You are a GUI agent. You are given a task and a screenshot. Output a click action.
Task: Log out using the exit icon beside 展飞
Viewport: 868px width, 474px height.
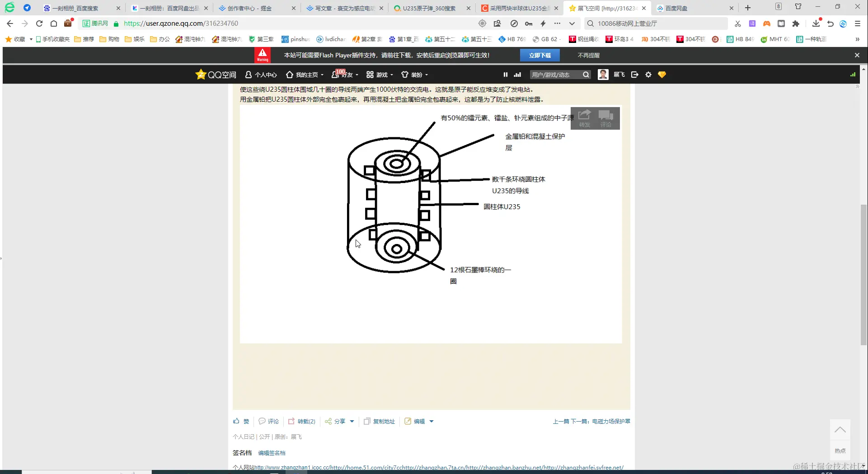pos(634,75)
